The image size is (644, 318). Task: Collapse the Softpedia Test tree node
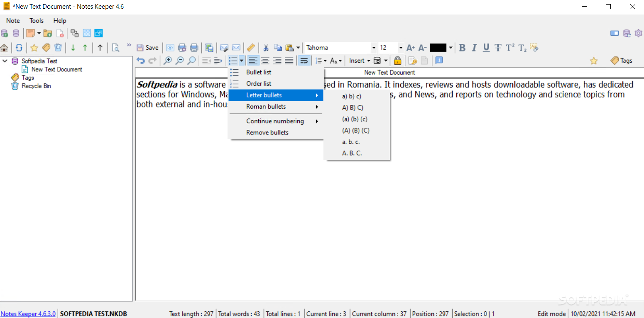(5, 61)
